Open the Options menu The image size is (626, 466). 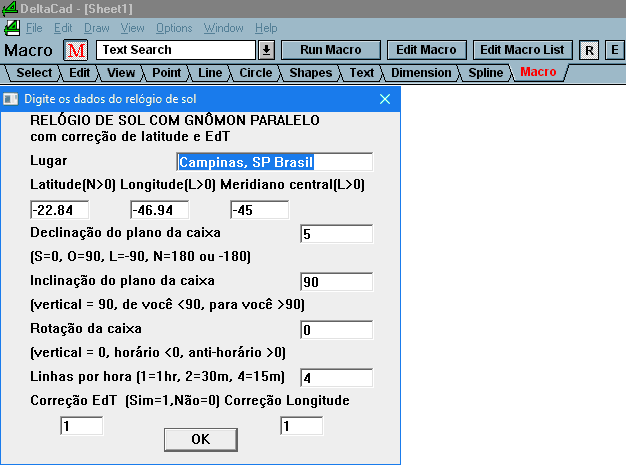[x=174, y=28]
